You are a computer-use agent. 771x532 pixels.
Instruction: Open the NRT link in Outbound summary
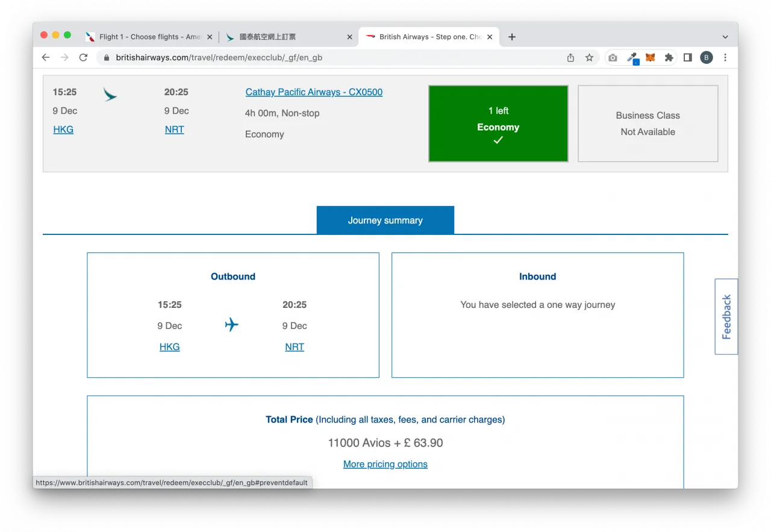coord(295,347)
